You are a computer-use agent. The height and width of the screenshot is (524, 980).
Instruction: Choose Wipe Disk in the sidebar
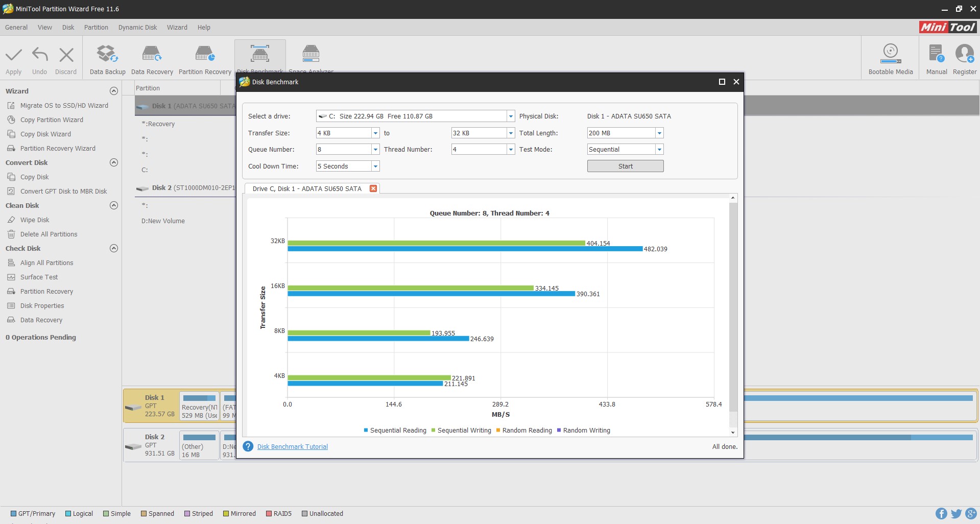(x=35, y=220)
